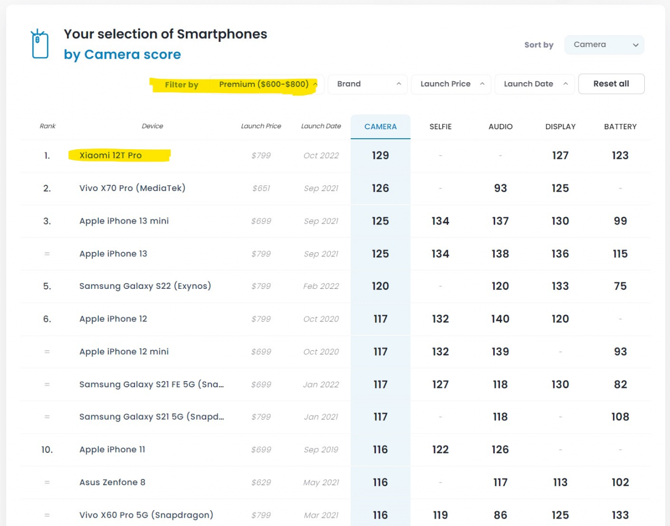Screen dimensions: 670x526
Task: Click the 129 camera score for Xiaomi
Action: 380,156
